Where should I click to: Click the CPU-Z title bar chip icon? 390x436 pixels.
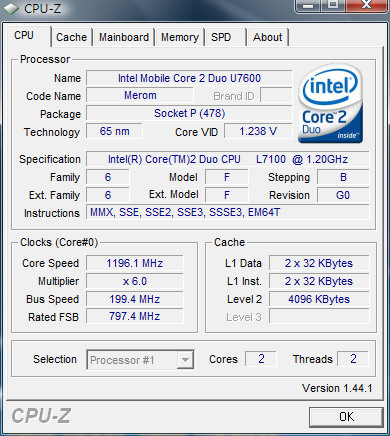tap(11, 9)
